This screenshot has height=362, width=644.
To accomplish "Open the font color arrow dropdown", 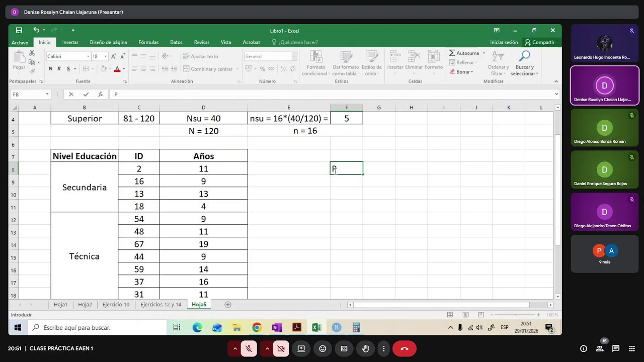I will tap(125, 69).
